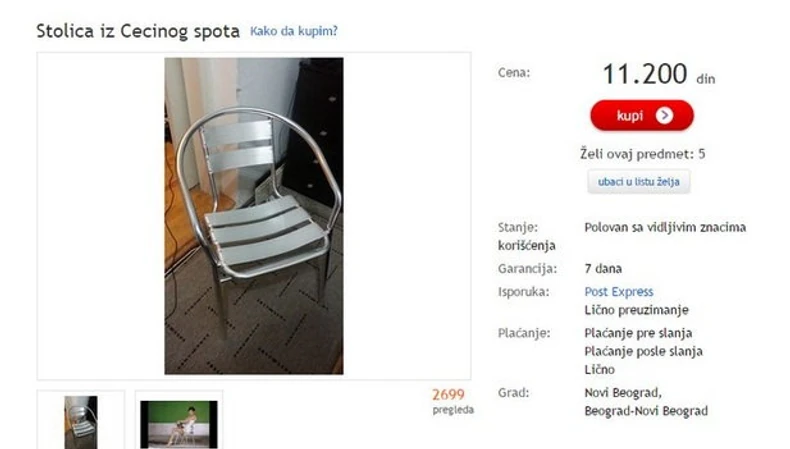Select the small chair photo thumbnail

81,422
